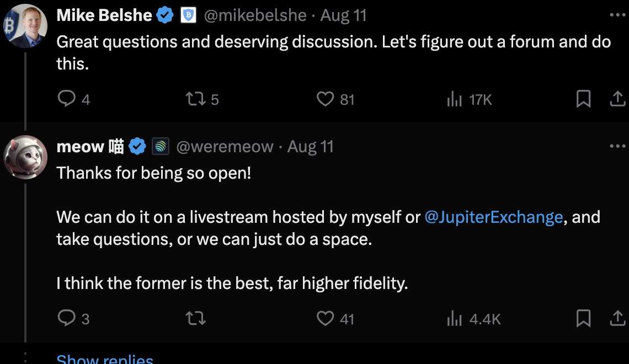Bookmark Mike Belshe's tweet
The height and width of the screenshot is (364, 629).
pyautogui.click(x=583, y=99)
